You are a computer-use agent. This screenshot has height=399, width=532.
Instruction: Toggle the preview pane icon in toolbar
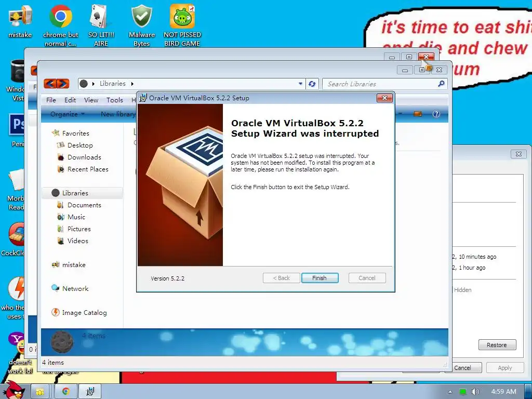tap(418, 114)
